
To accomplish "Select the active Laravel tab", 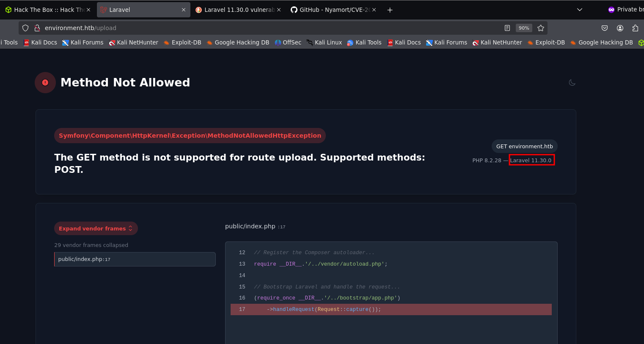I will [143, 10].
